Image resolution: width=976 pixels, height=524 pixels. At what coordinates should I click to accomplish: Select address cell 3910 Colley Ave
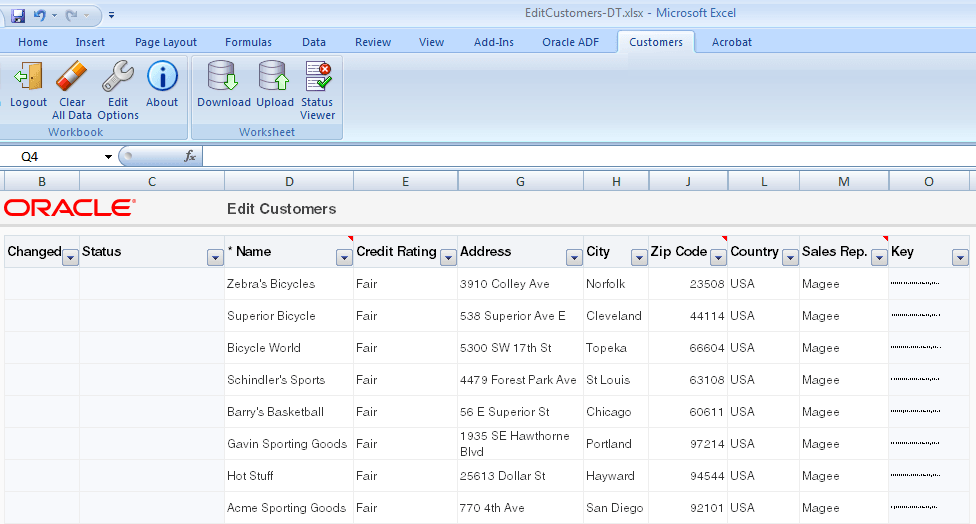pos(520,284)
